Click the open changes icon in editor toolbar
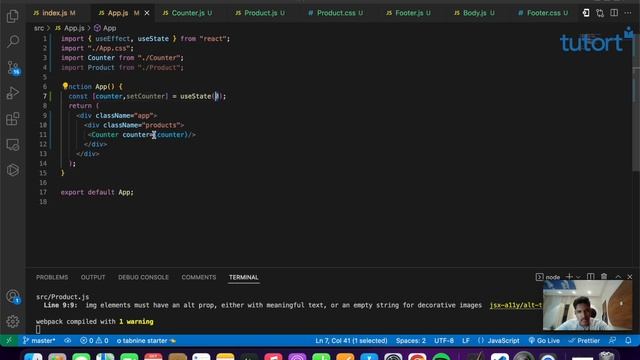 pyautogui.click(x=586, y=13)
